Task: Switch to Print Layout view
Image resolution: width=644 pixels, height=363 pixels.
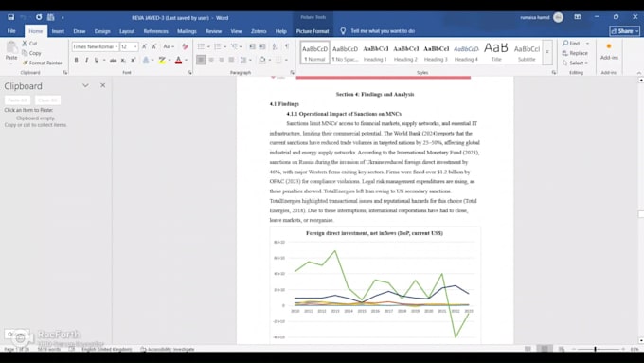Action: coord(545,349)
